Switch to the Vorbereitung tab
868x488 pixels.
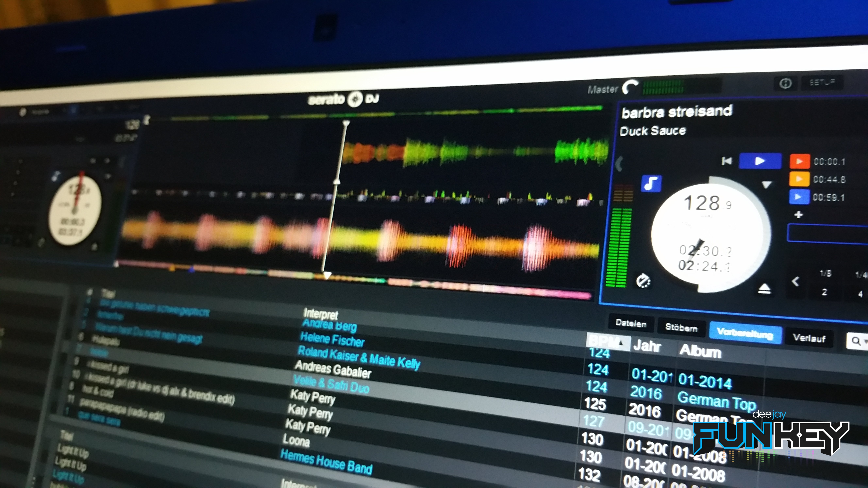point(745,333)
